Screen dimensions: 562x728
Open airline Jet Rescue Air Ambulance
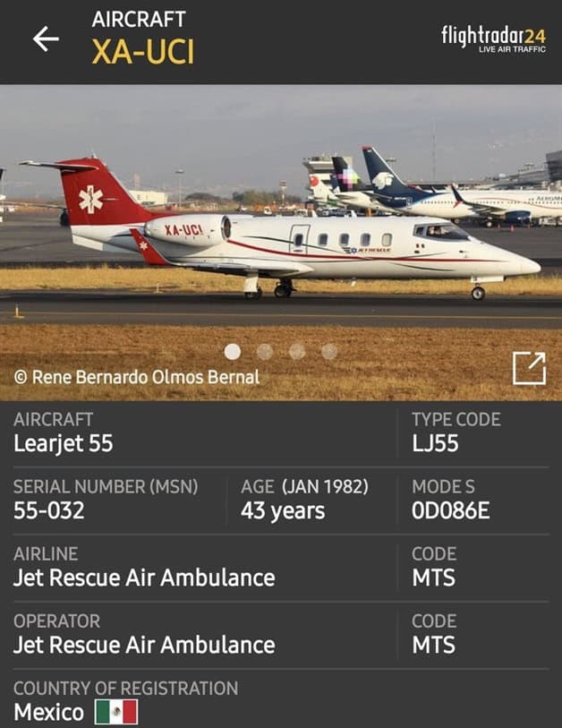pos(144,578)
